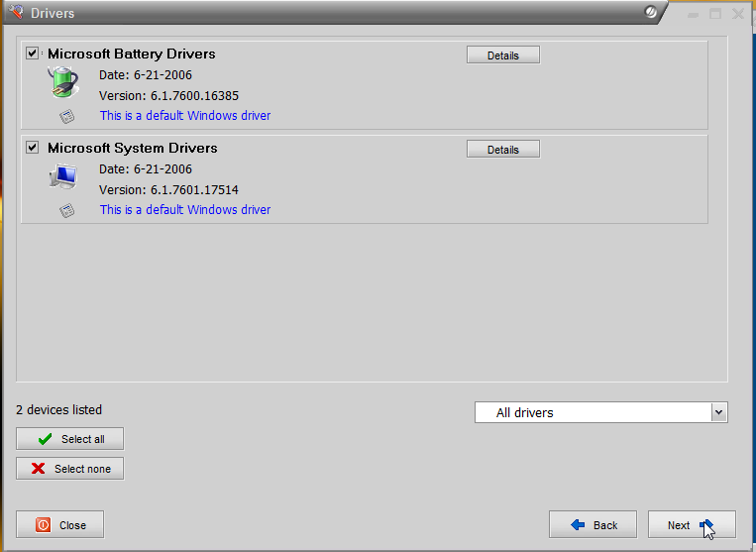Open the All drivers filter dropdown
This screenshot has width=756, height=552.
[600, 412]
